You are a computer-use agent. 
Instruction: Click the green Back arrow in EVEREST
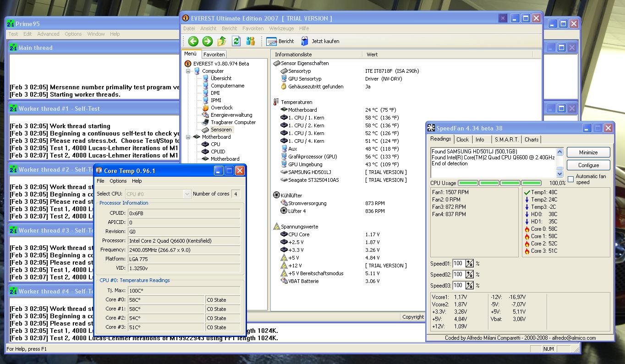(x=193, y=41)
